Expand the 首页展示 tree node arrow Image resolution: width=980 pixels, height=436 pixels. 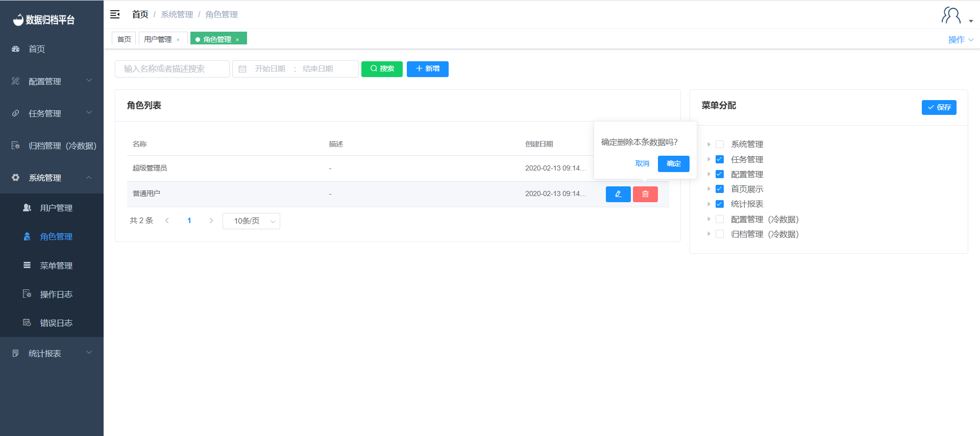pyautogui.click(x=709, y=189)
